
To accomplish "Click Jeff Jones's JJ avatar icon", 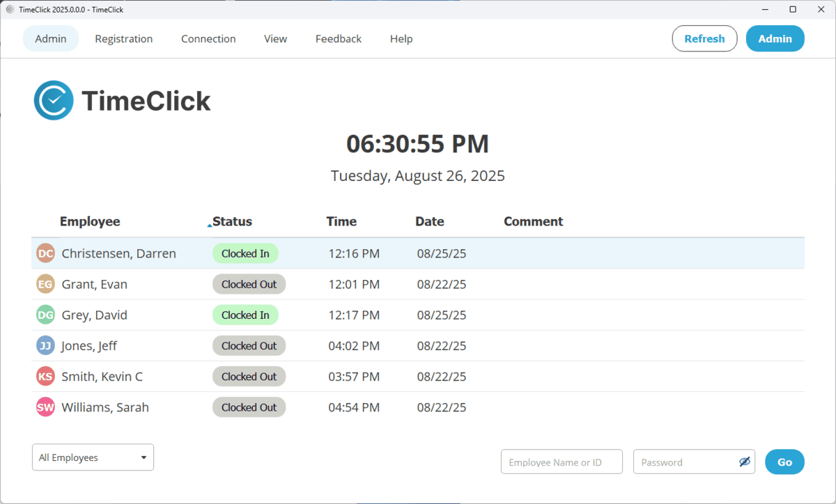I will point(45,345).
